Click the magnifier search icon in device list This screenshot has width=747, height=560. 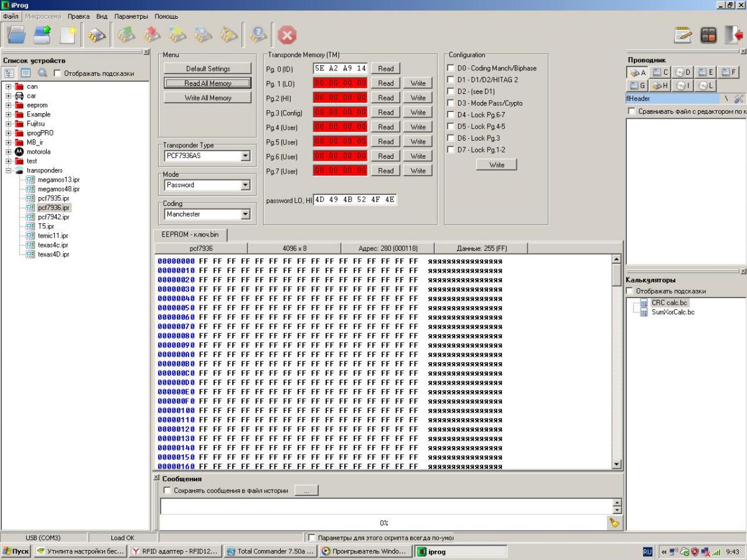point(42,73)
